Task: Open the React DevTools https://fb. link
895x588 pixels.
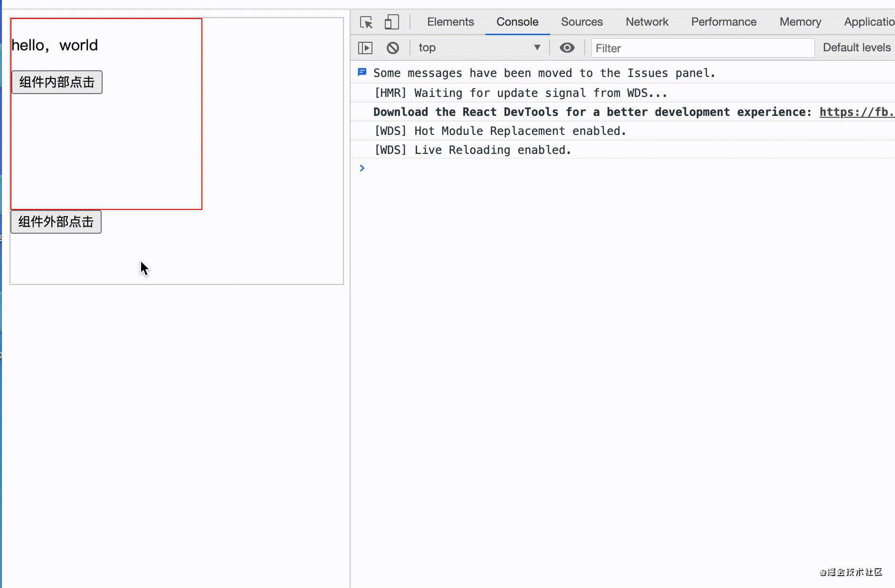Action: (857, 112)
